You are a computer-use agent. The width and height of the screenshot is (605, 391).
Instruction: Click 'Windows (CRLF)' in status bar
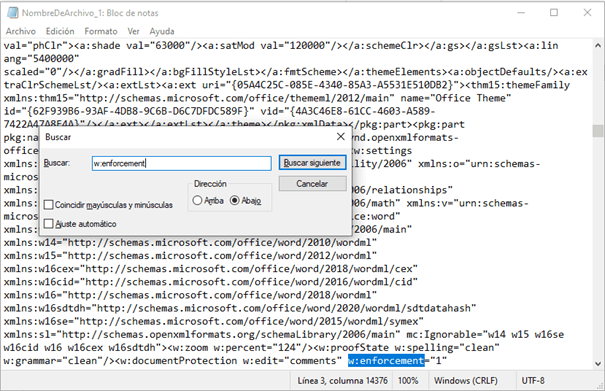coord(465,381)
